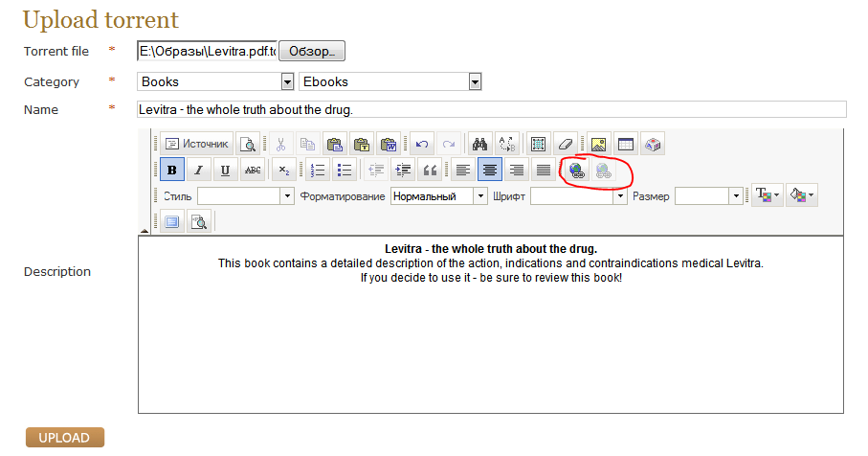Choose Paste as plain text icon

[x=362, y=144]
